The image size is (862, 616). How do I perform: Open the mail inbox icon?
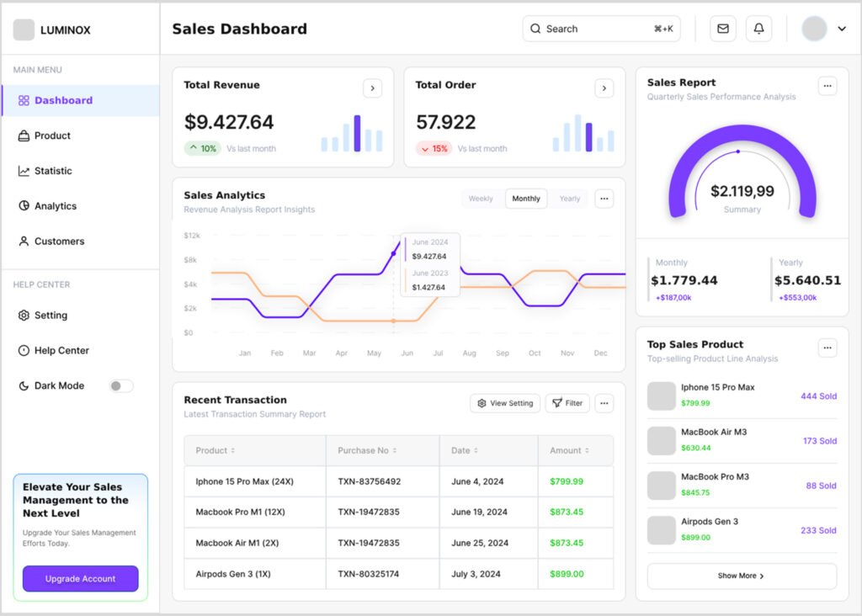[x=722, y=29]
